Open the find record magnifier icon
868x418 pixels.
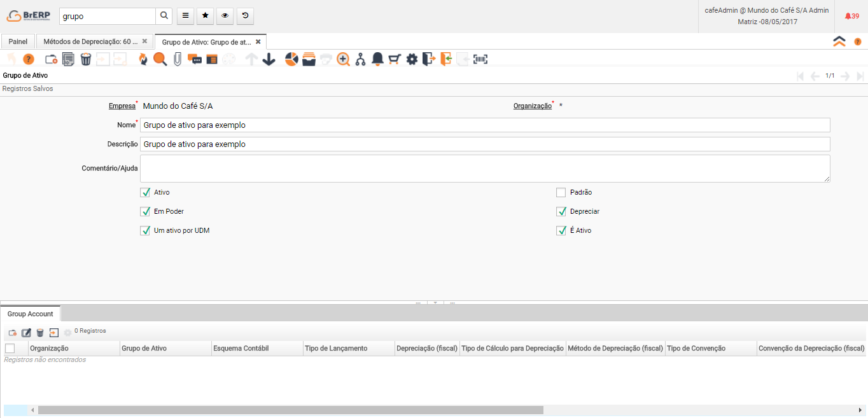(160, 59)
